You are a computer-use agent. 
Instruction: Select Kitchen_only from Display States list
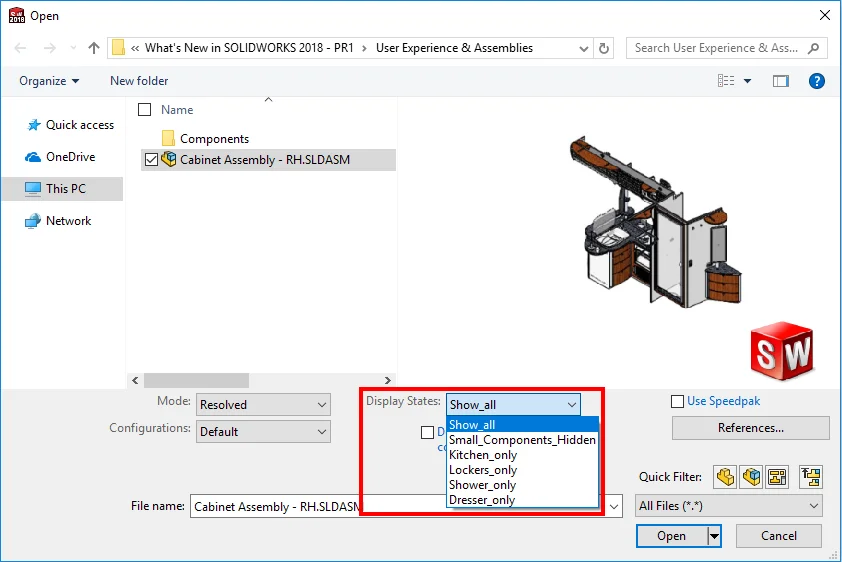(x=484, y=455)
